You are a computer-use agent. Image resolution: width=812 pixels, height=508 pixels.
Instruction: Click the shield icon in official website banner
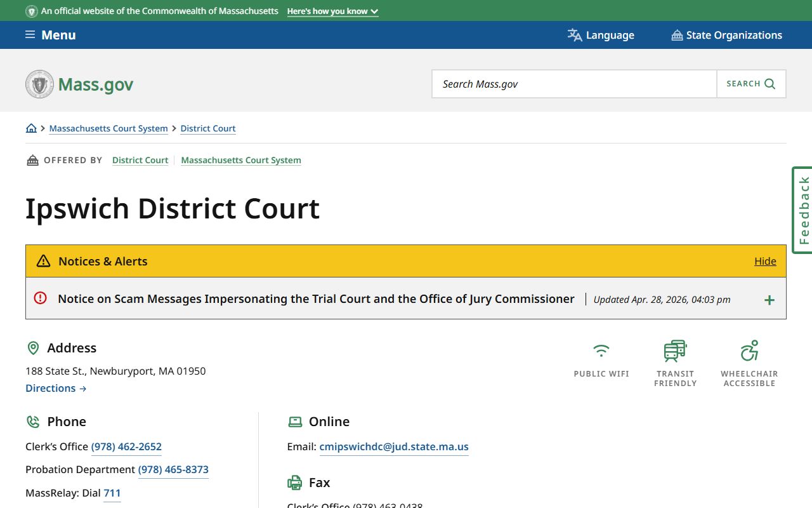point(31,11)
